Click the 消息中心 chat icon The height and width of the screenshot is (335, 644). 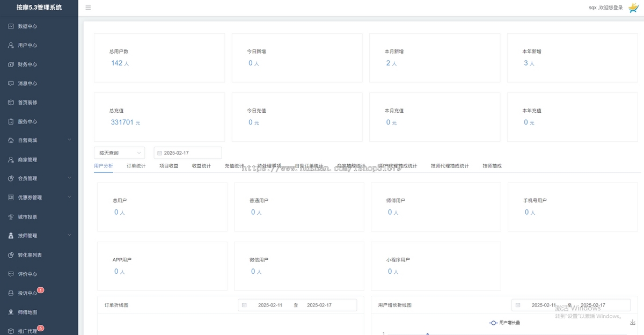[11, 83]
